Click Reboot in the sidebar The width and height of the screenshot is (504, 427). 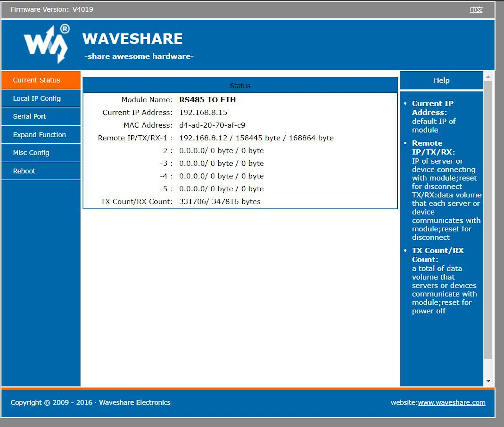click(24, 171)
